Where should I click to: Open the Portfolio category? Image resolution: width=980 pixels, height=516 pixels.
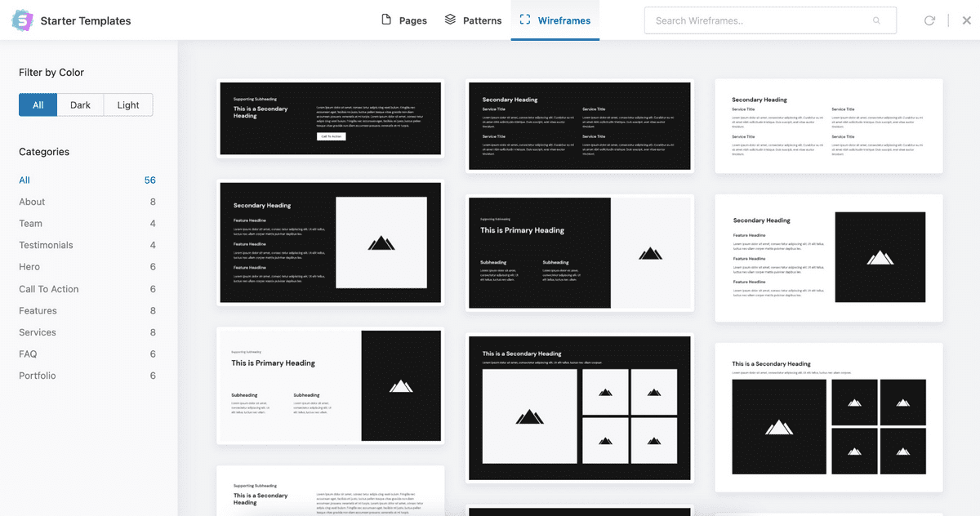point(37,375)
